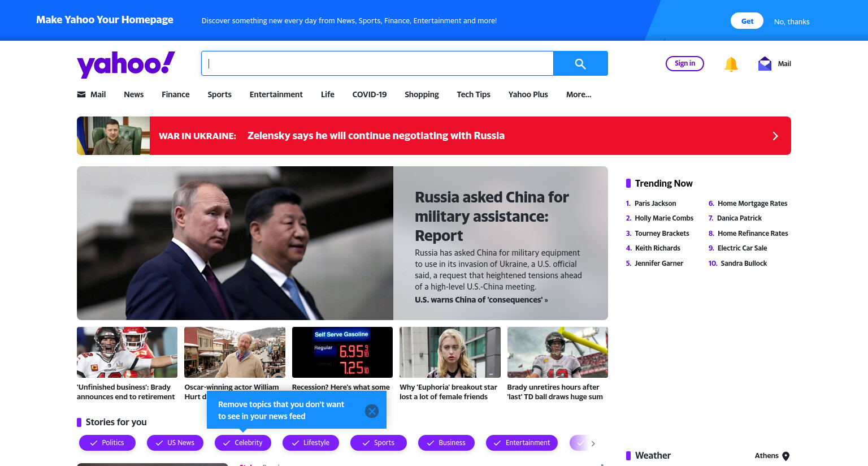The image size is (868, 466).
Task: Toggle the Business topic chip
Action: point(446,443)
